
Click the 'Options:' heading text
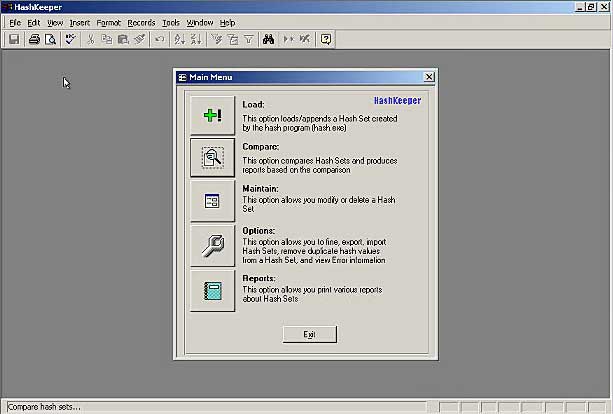pyautogui.click(x=258, y=231)
